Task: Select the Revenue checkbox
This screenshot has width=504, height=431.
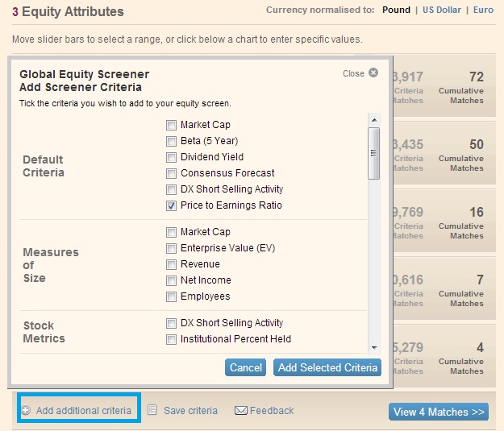Action: pyautogui.click(x=171, y=264)
